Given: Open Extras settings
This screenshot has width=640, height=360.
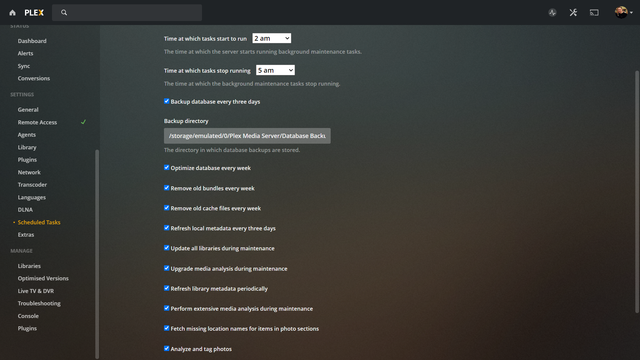Looking at the screenshot, I should click(26, 235).
